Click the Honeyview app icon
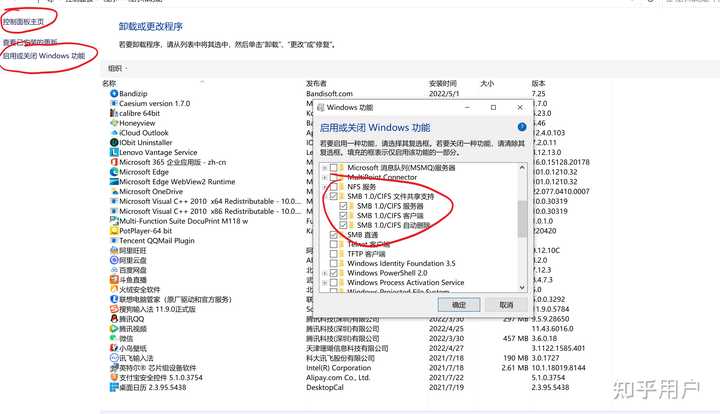The image size is (720, 414). (x=114, y=123)
